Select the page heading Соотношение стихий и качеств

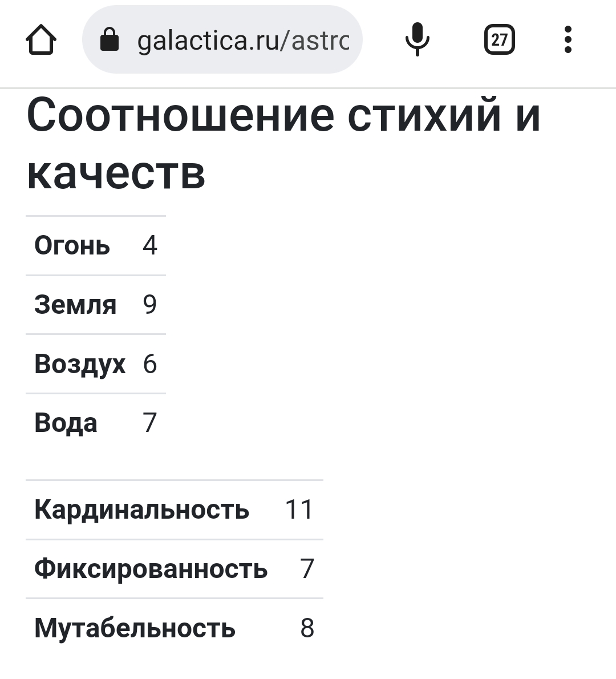(283, 144)
